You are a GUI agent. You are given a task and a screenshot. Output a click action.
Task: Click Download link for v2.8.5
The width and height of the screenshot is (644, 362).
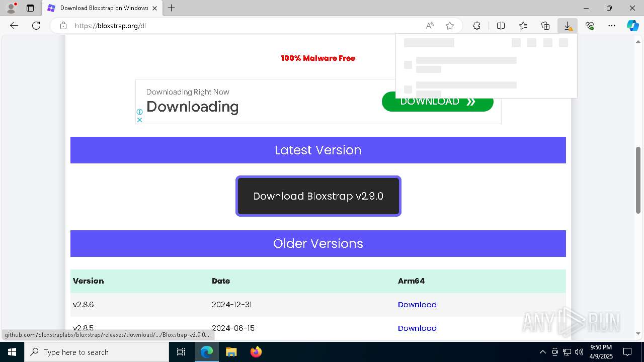click(x=417, y=328)
